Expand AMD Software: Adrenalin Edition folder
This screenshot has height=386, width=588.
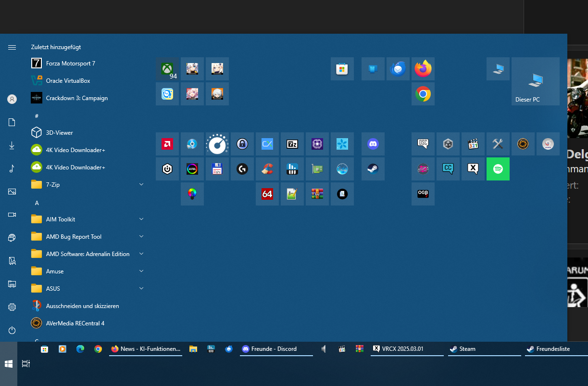click(x=88, y=254)
